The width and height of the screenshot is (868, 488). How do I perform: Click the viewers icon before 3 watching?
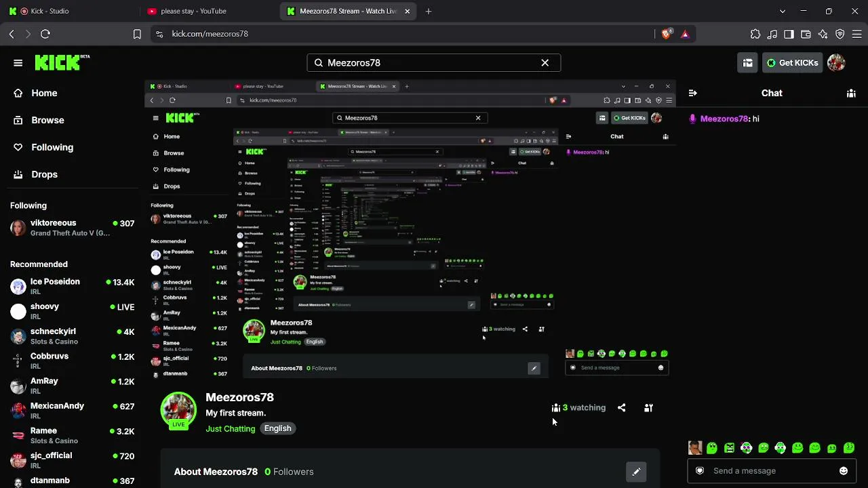556,408
